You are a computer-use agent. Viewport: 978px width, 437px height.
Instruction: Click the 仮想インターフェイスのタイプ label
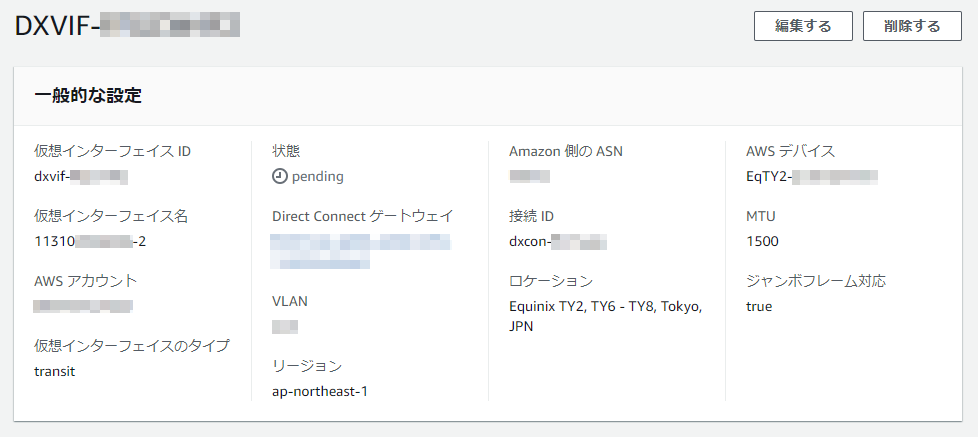(132, 345)
